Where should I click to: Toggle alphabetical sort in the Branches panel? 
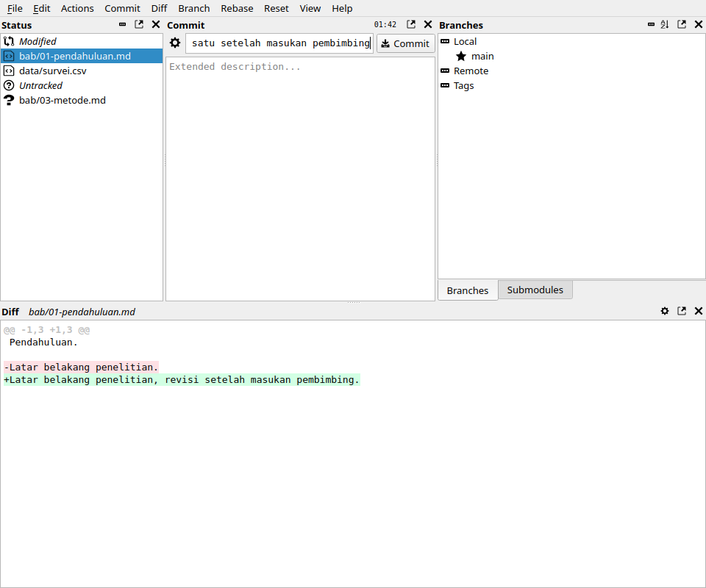(665, 24)
